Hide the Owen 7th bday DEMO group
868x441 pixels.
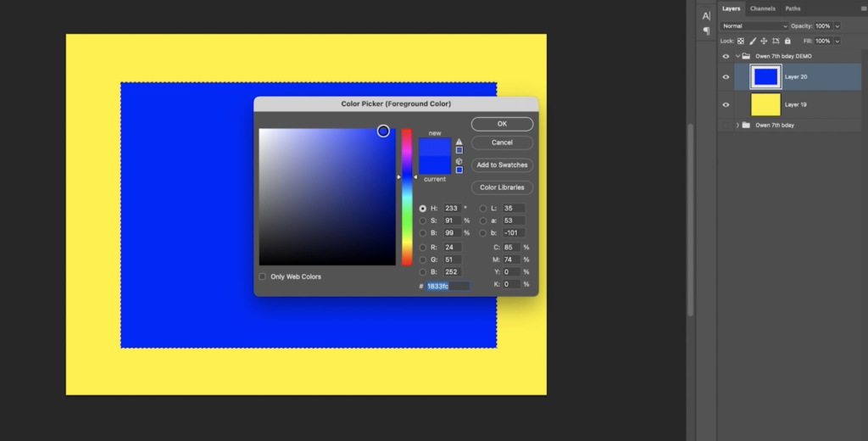(x=726, y=56)
